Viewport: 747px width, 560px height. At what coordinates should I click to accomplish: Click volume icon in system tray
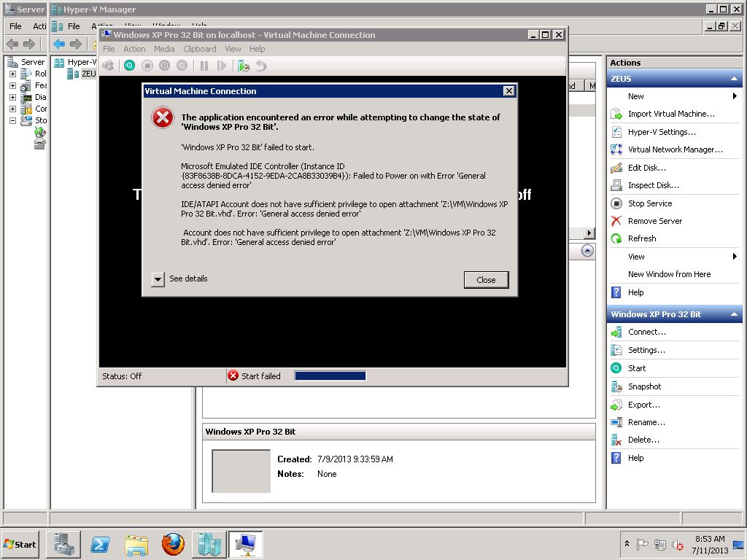point(678,544)
